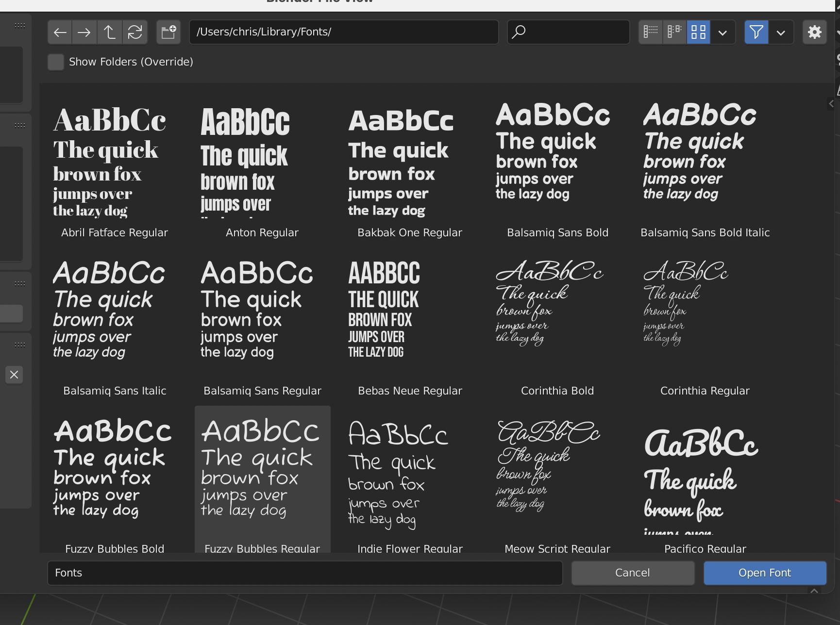Select Meow Script Regular font thumbnail
Viewport: 840px width, 625px height.
557,478
